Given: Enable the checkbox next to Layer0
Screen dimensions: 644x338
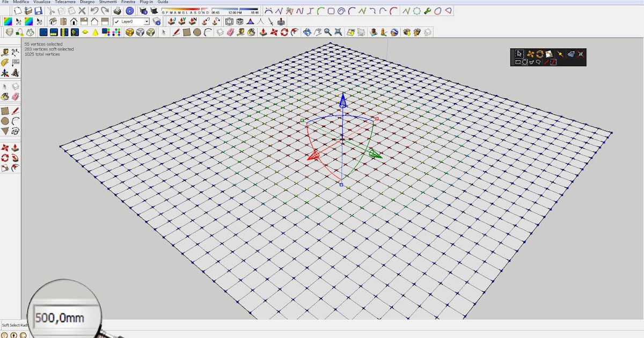Looking at the screenshot, I should 116,20.
